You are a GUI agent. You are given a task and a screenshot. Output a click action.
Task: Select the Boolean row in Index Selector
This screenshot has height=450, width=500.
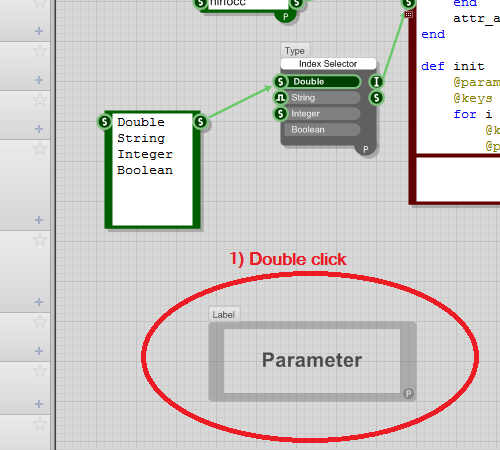(x=322, y=130)
